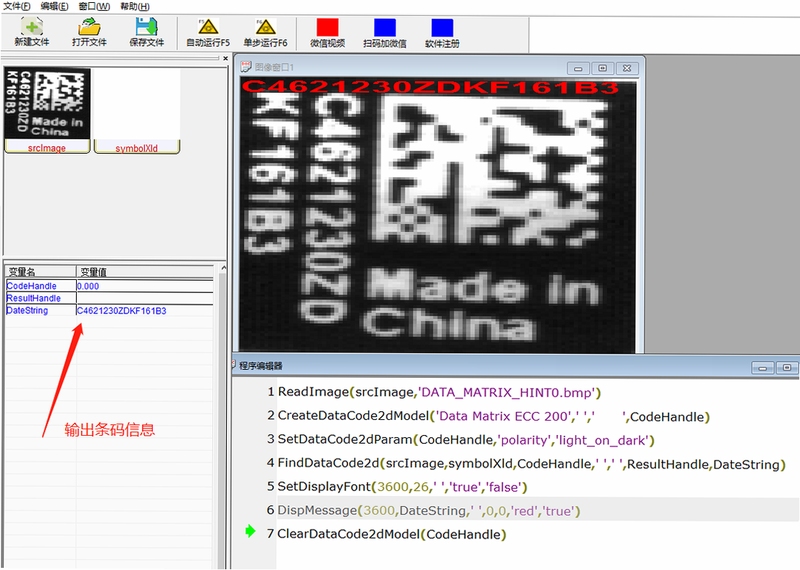The width and height of the screenshot is (800, 570).
Task: Minimize the 程序编辑器 window
Action: pos(763,367)
